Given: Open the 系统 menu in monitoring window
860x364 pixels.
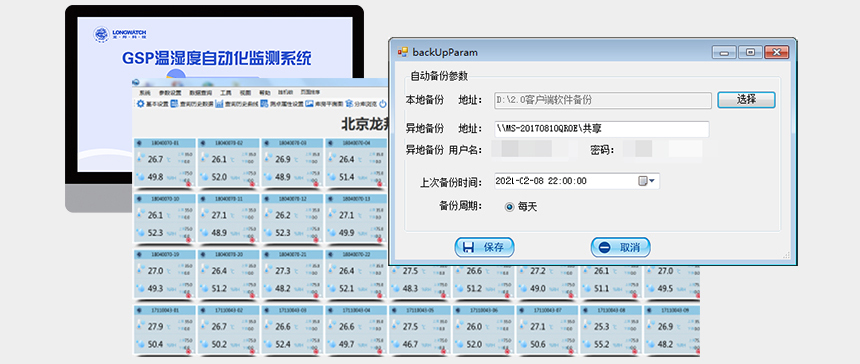Looking at the screenshot, I should coord(144,93).
